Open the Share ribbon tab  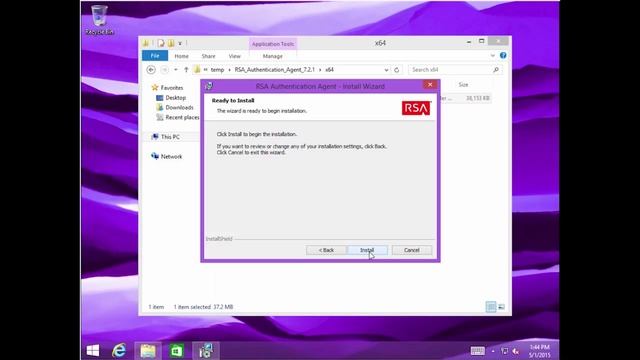click(x=208, y=56)
